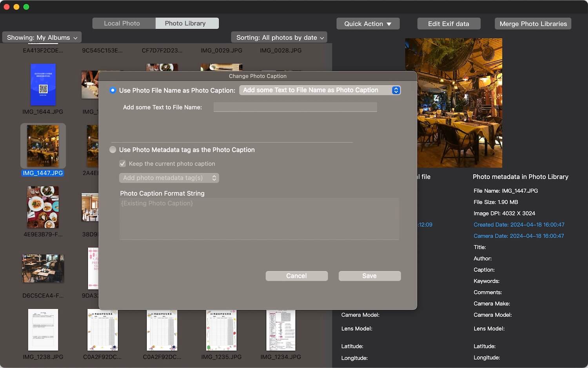Click Merge Photo Libraries button

533,24
